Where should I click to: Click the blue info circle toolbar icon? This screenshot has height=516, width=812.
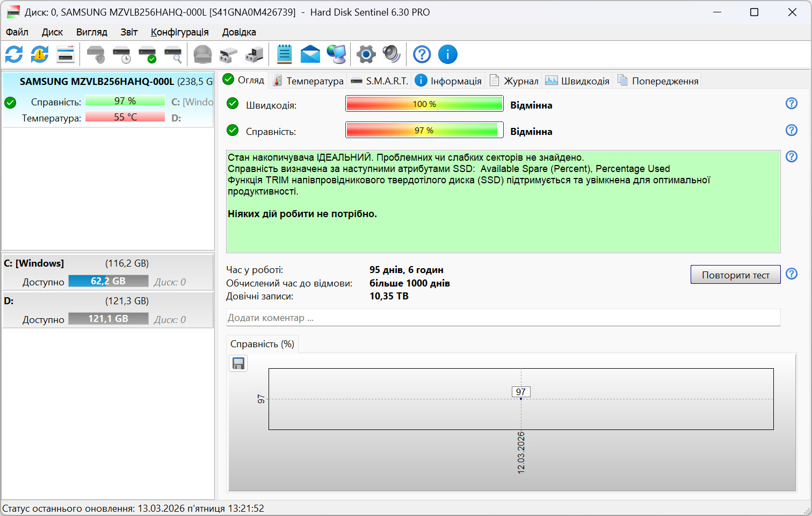(448, 54)
